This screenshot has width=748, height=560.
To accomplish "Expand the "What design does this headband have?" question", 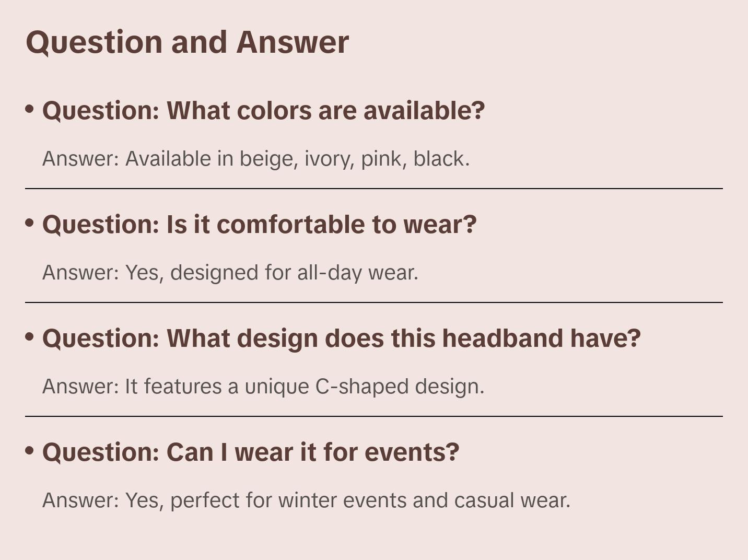I will point(341,339).
